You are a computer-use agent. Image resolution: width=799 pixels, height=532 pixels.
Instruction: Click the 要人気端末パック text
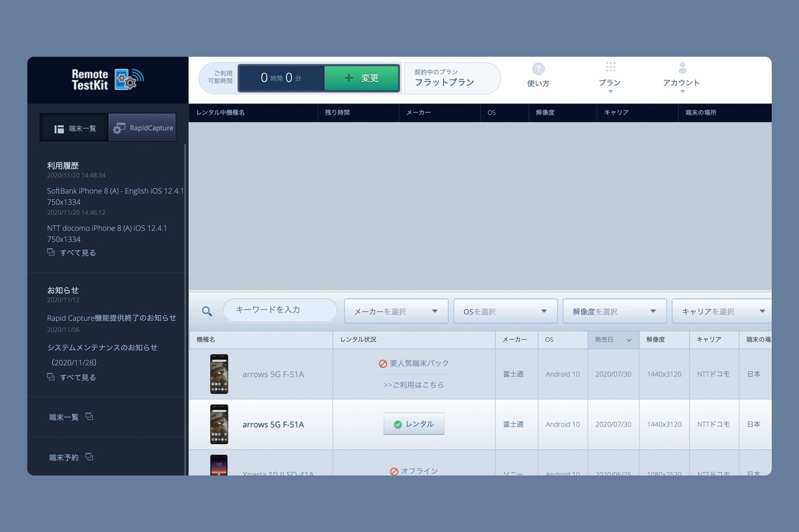click(x=420, y=363)
